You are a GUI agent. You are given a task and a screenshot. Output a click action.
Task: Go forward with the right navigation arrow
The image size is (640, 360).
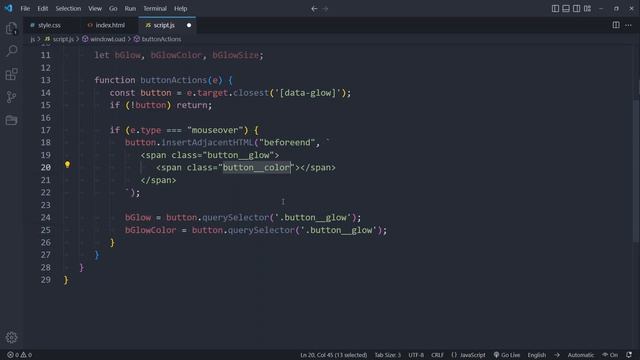[325, 9]
